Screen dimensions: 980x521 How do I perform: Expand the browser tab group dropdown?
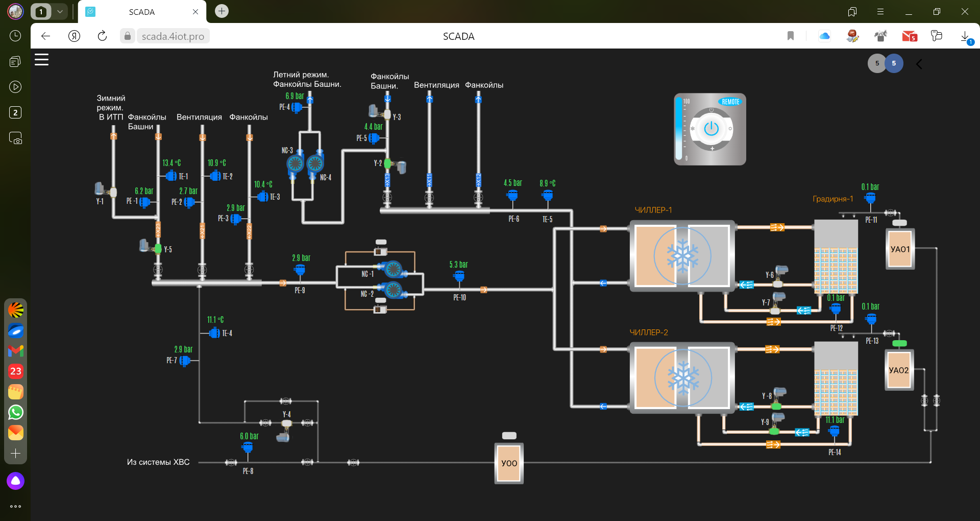(x=60, y=11)
